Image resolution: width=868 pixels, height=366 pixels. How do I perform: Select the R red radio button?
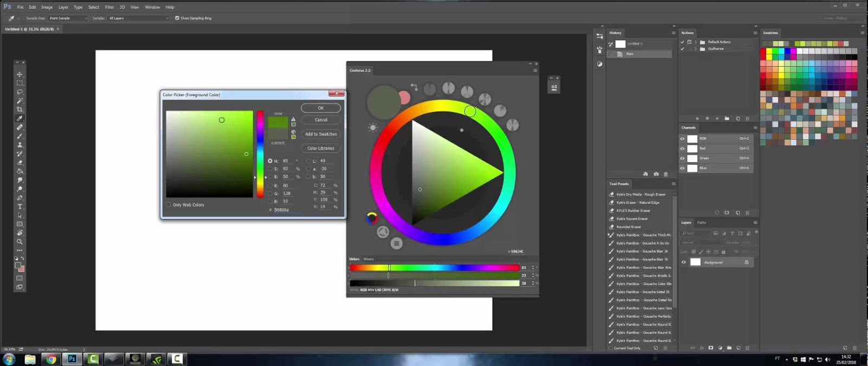[x=270, y=185]
